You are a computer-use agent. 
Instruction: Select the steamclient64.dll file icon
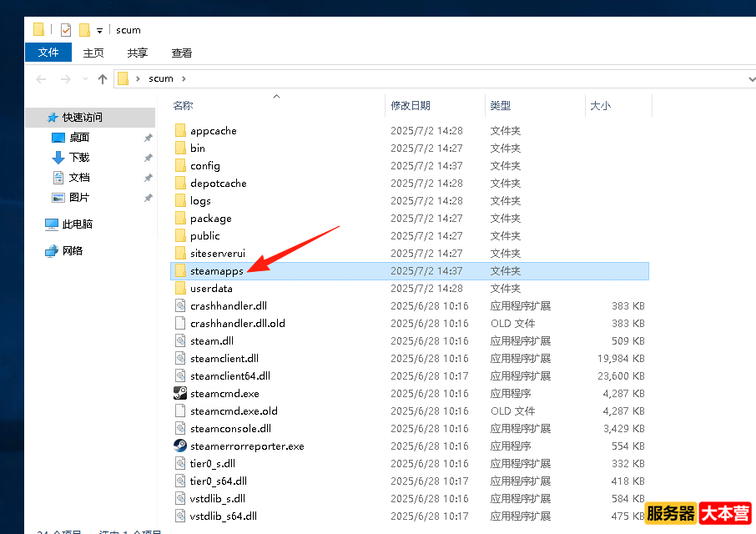(180, 376)
